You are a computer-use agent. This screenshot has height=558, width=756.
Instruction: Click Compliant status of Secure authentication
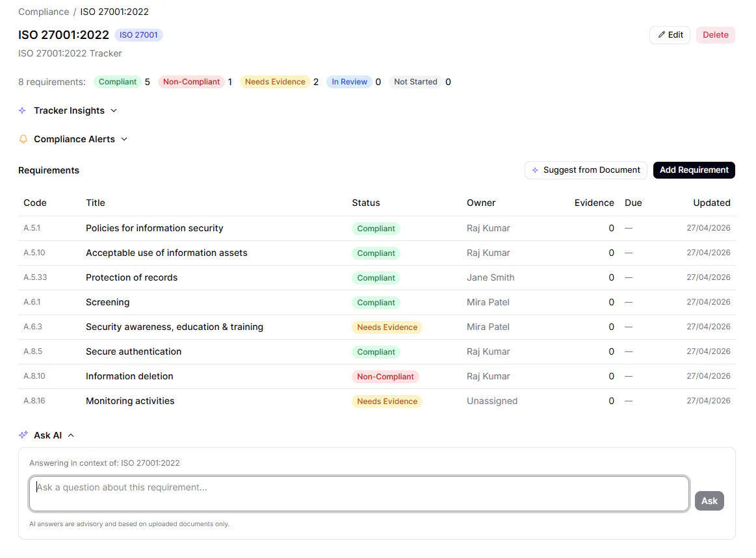tap(376, 352)
